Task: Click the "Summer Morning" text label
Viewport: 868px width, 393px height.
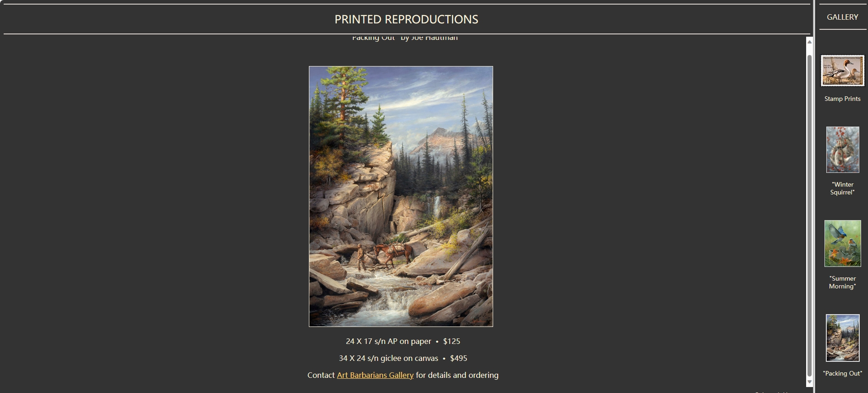Action: [842, 282]
